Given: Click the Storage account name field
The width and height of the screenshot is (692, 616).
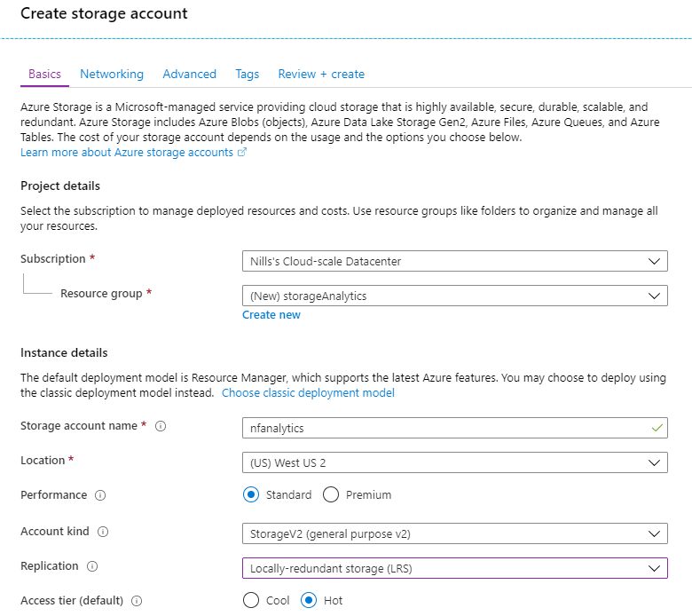Looking at the screenshot, I should (454, 428).
